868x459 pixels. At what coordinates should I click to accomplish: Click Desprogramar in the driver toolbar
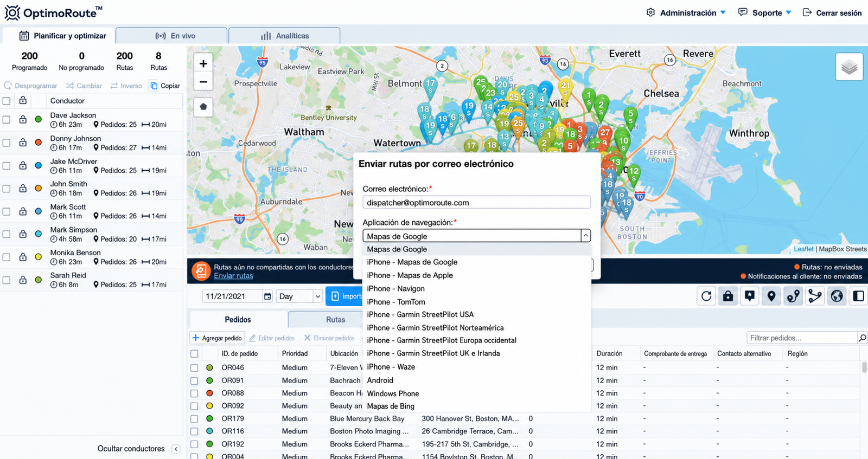(x=31, y=86)
